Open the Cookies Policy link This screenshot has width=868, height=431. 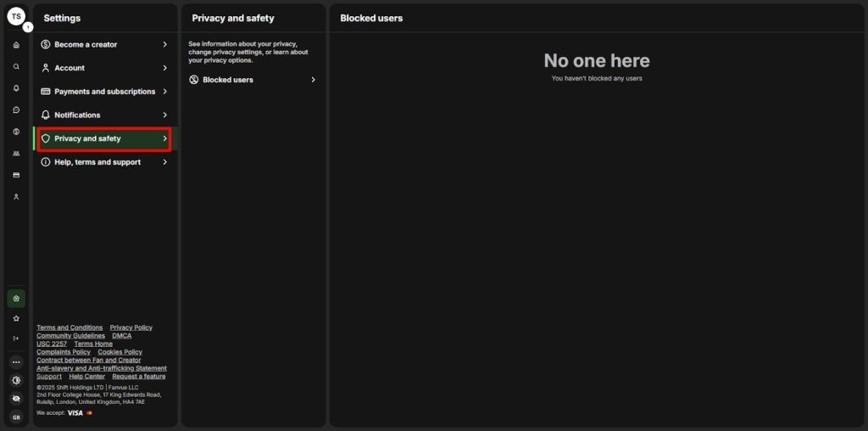click(x=120, y=352)
